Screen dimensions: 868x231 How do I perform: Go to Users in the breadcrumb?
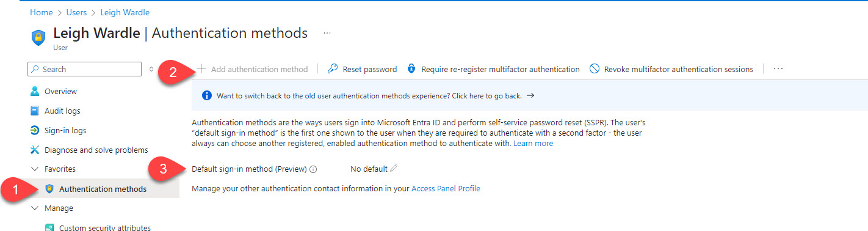pos(76,12)
